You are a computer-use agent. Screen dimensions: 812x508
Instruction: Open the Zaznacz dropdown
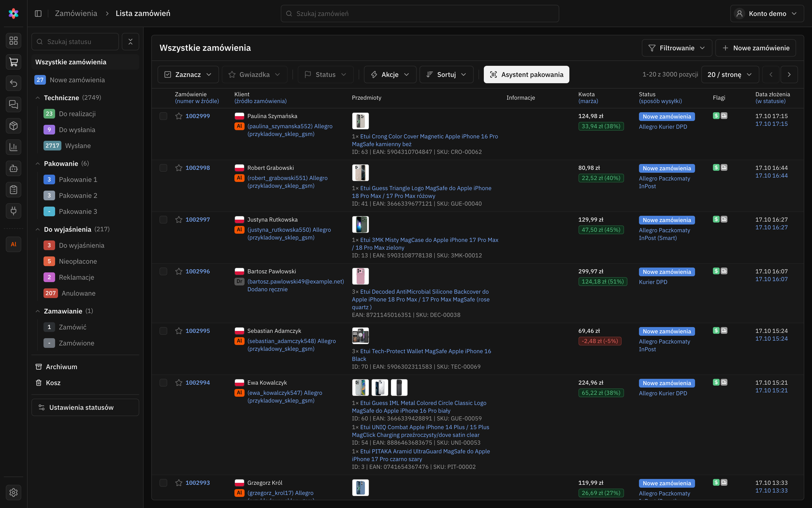coord(188,75)
